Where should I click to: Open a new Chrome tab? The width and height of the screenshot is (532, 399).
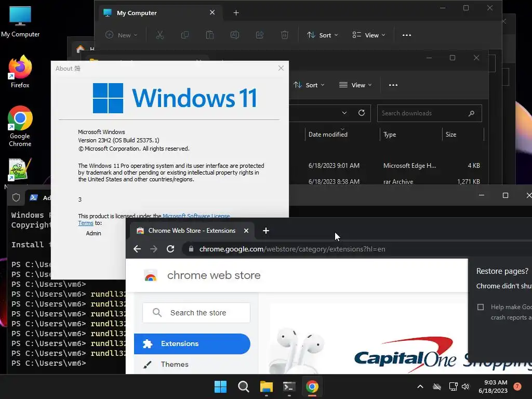tap(266, 231)
